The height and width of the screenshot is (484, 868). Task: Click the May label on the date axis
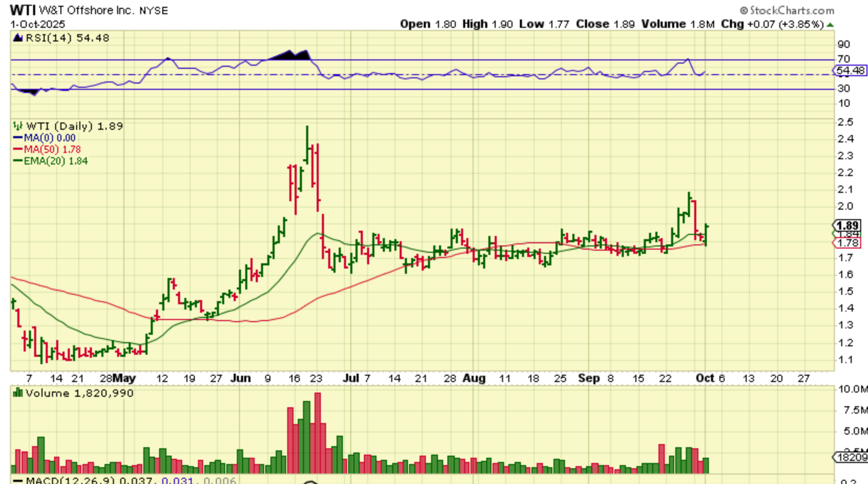click(124, 378)
